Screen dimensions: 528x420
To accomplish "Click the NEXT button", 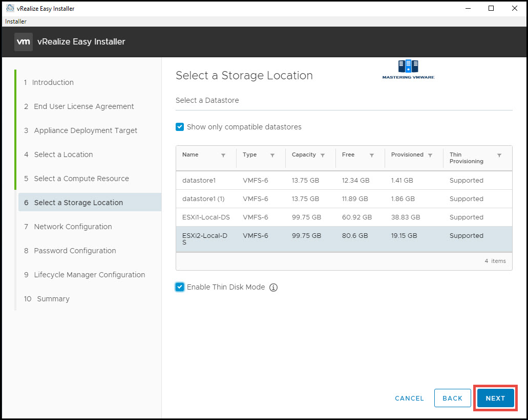I will [x=495, y=398].
